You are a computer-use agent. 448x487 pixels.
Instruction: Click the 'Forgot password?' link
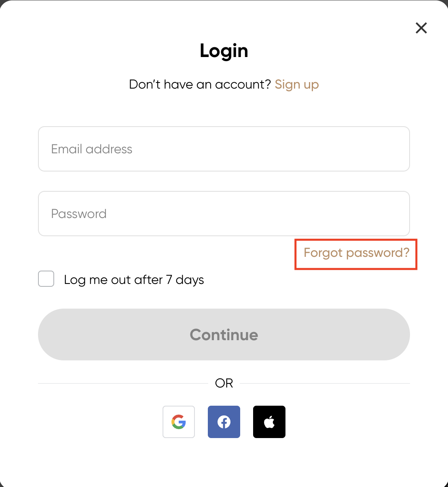click(x=356, y=253)
